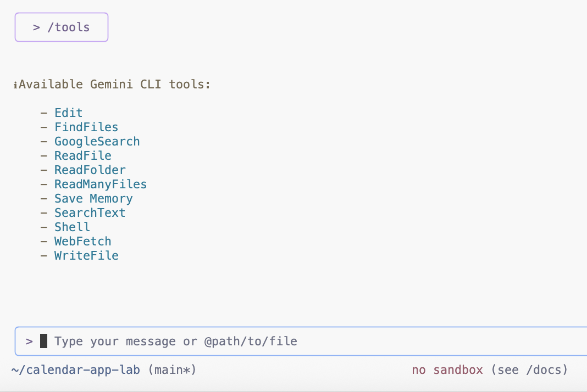Click the no sandbox status text
The width and height of the screenshot is (587, 392).
[x=447, y=370]
